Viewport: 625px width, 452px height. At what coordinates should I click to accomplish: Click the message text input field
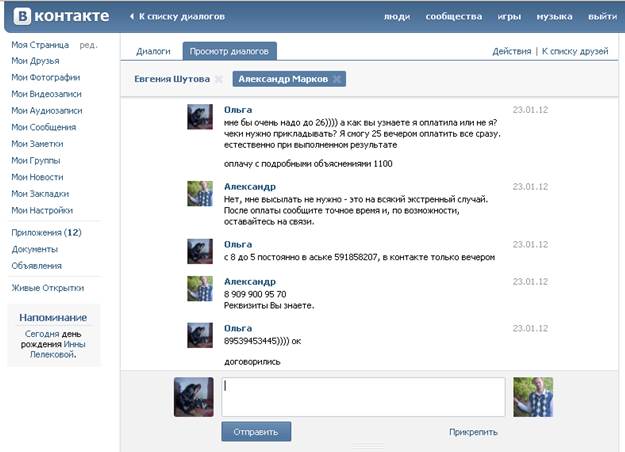pyautogui.click(x=363, y=397)
